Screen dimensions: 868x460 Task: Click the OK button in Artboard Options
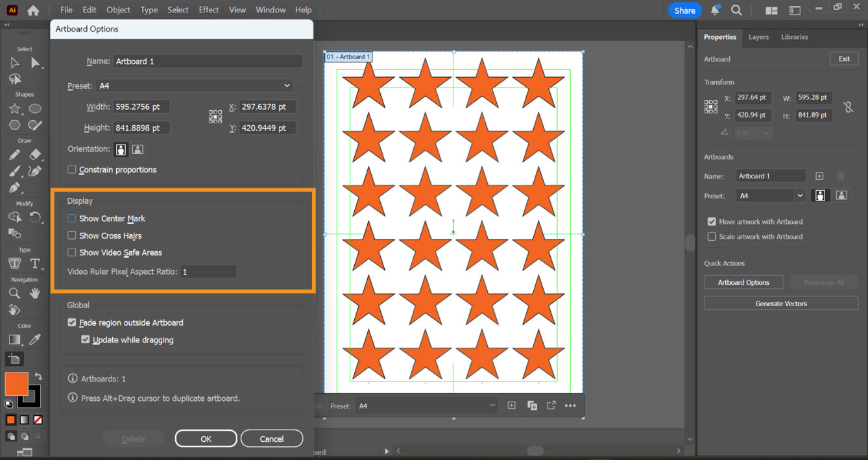pyautogui.click(x=206, y=438)
